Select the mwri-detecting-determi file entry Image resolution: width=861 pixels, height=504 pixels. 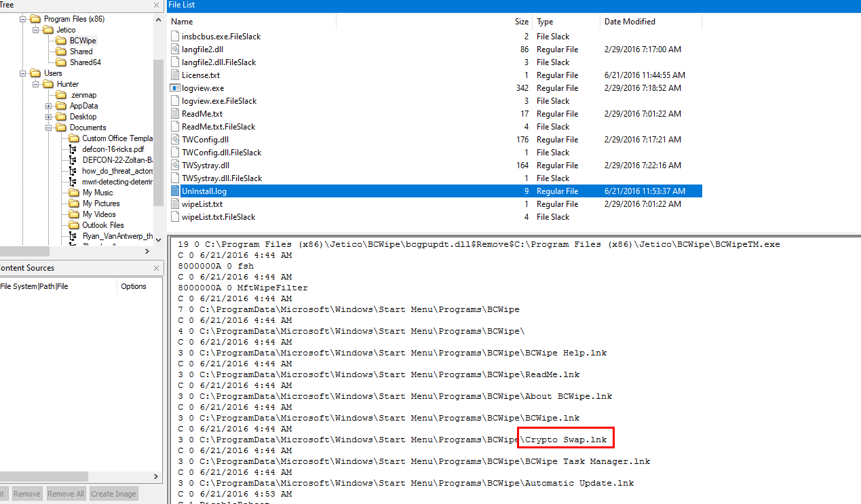coord(117,182)
